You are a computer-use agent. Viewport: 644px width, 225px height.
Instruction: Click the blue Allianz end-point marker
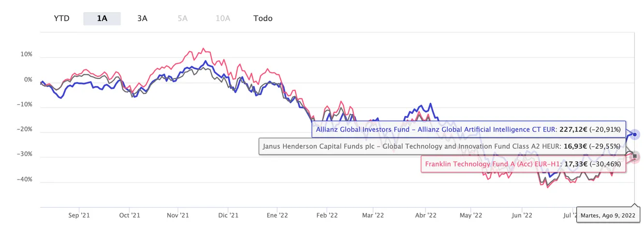(635, 135)
